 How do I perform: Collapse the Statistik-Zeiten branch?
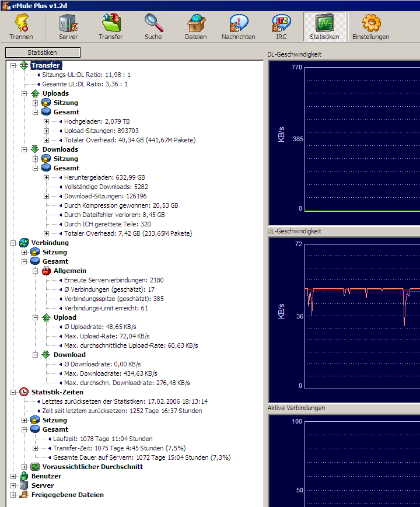13,393
